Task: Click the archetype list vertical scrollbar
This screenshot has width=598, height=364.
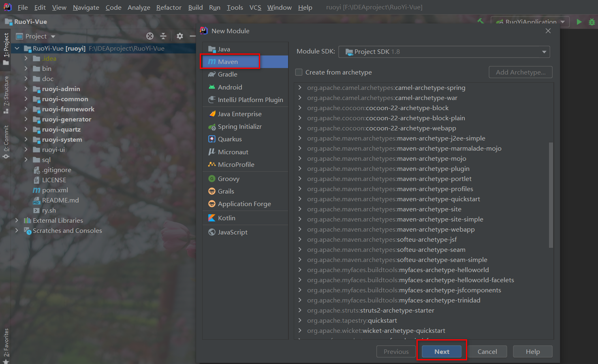Action: (x=551, y=194)
